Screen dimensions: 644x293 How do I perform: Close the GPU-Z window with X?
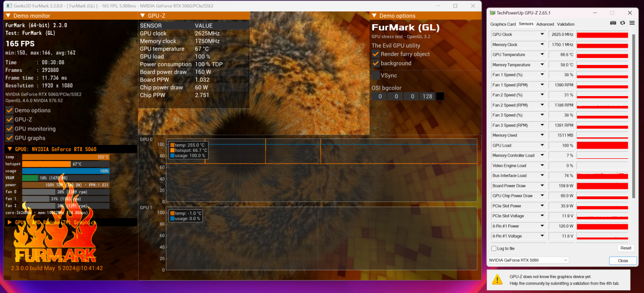629,12
